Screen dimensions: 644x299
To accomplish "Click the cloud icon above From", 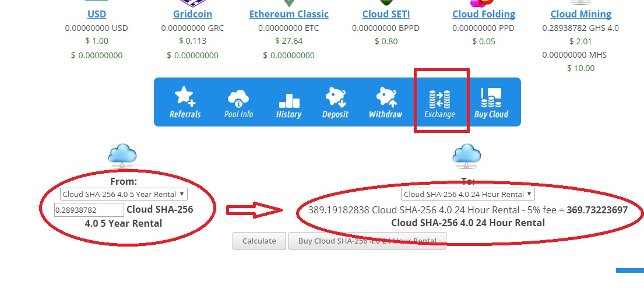I will click(122, 156).
